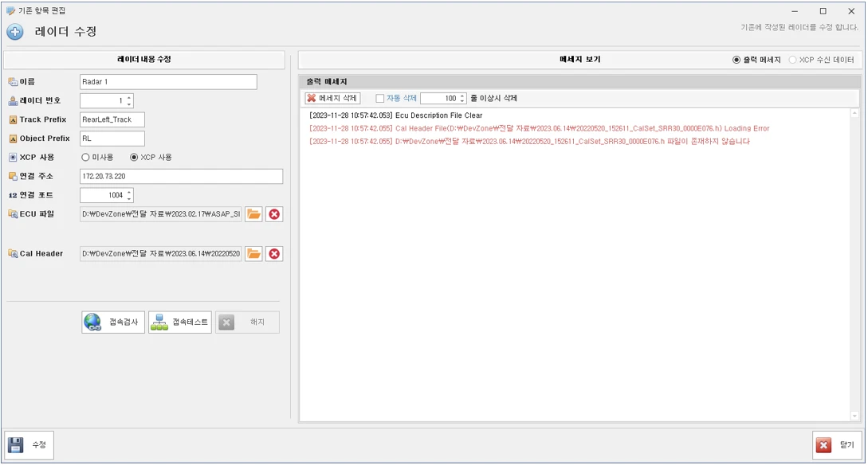Screen dimensions: 868x465
Task: Click the Object Prefix label icon
Action: [13, 139]
